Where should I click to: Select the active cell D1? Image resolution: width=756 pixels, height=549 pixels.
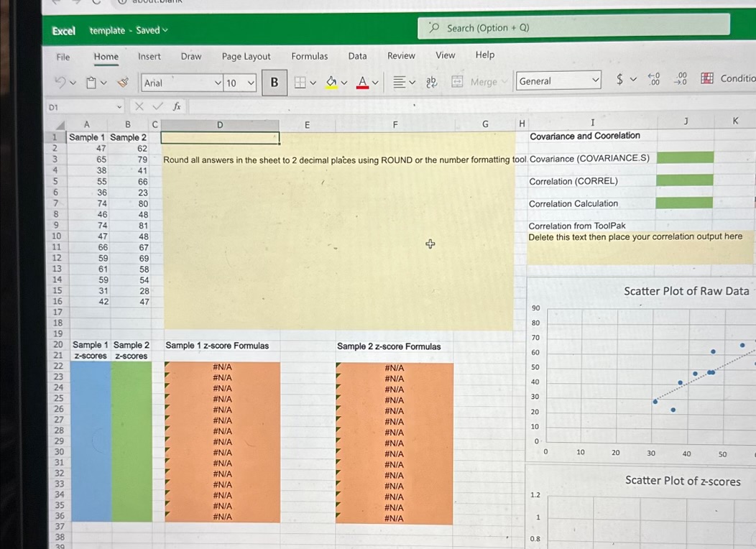[x=220, y=138]
